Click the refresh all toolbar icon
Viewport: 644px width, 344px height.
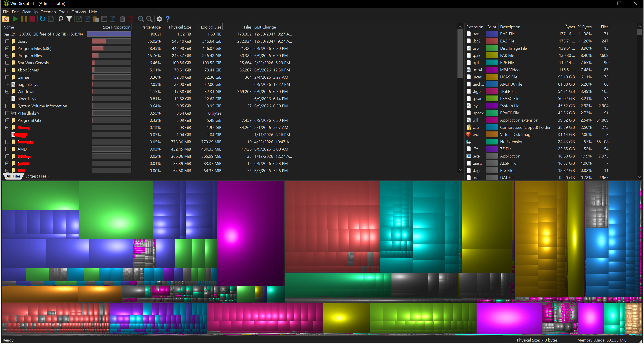point(42,19)
